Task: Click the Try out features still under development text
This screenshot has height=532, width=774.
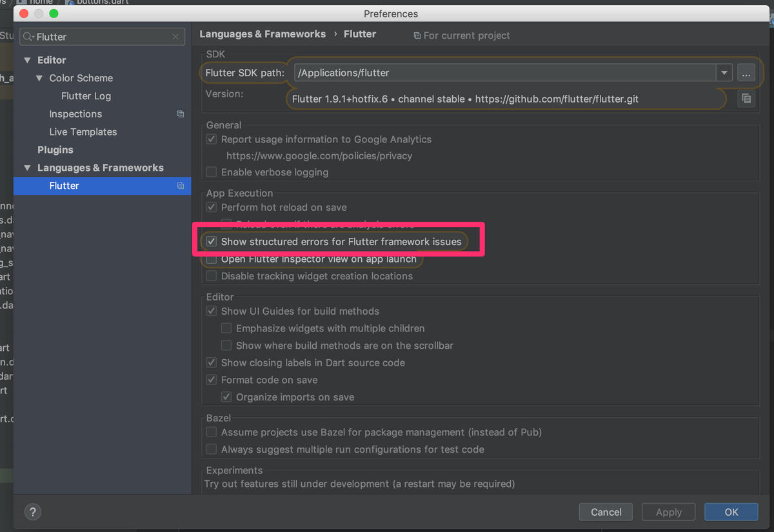Action: point(359,484)
